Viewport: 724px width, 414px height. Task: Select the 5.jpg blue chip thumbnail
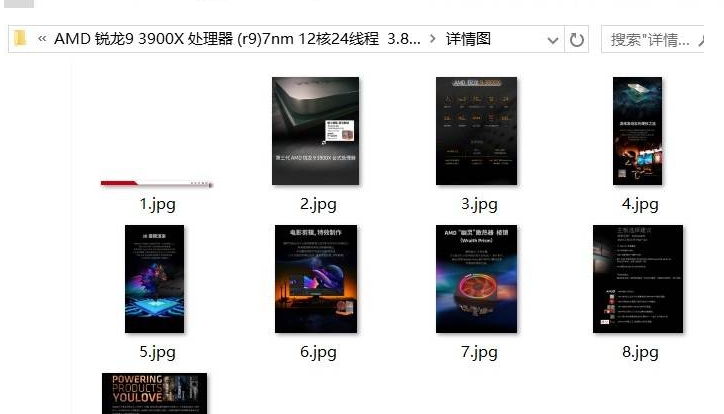pyautogui.click(x=154, y=279)
